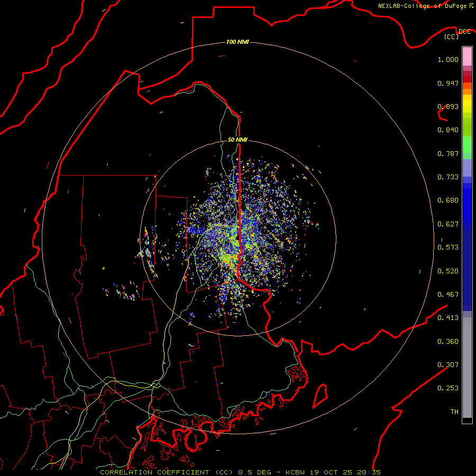Click the 0.787 legend value
476x476 pixels.
448,153
